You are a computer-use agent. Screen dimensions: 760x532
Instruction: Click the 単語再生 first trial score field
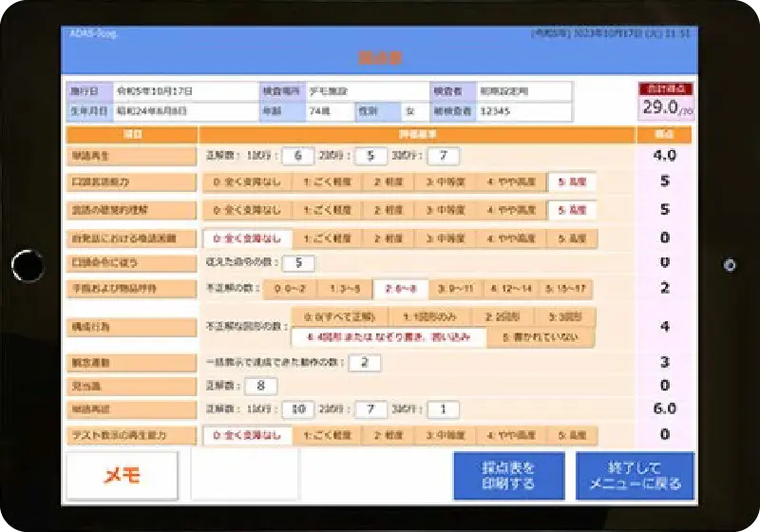pos(297,156)
